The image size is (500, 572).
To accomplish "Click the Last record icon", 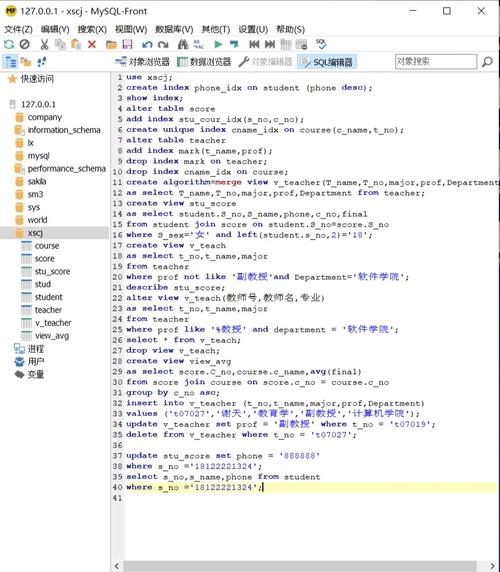I will coord(270,45).
